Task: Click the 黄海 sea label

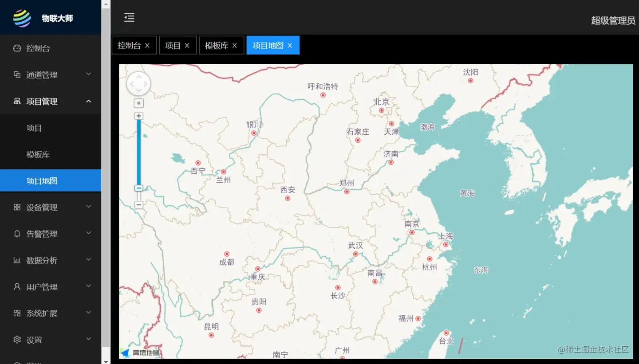Action: [467, 193]
